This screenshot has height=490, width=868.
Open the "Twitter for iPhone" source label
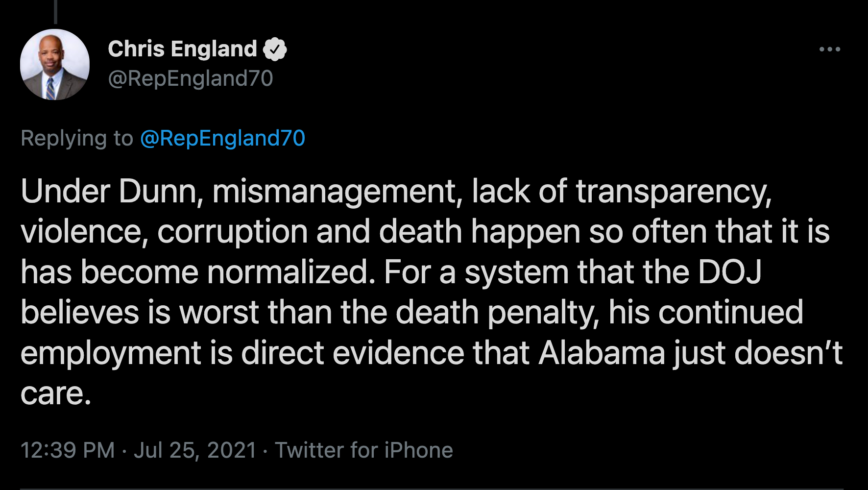pyautogui.click(x=363, y=450)
